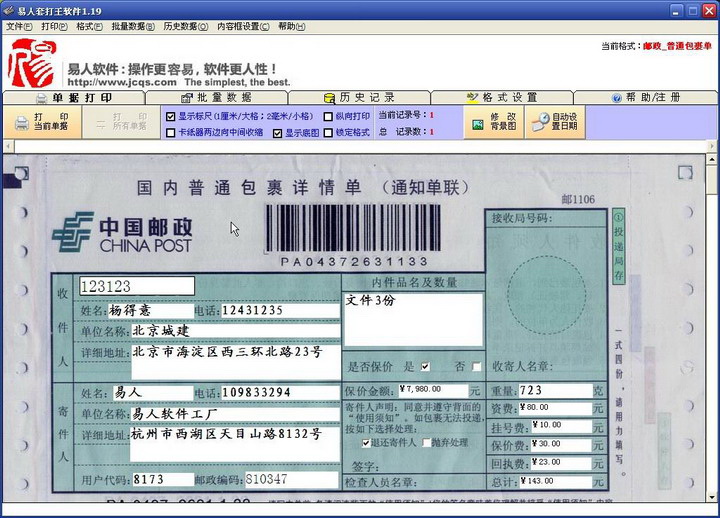Click the application icon in the title bar

[x=8, y=10]
